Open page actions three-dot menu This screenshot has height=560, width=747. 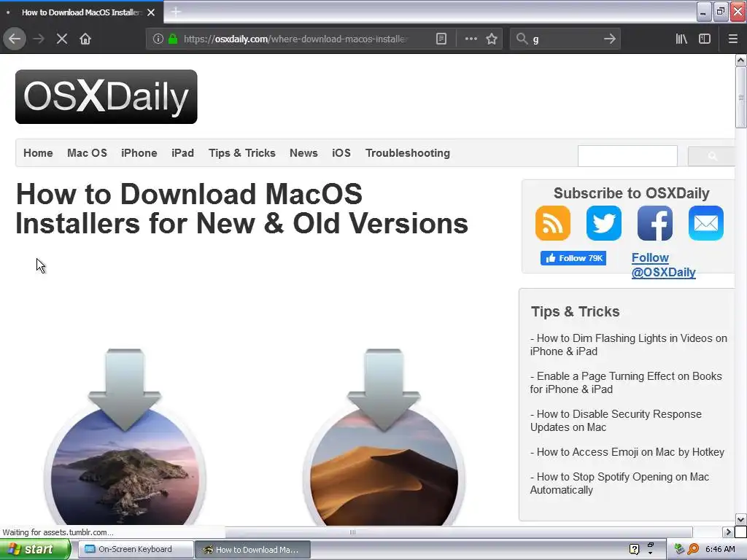471,39
